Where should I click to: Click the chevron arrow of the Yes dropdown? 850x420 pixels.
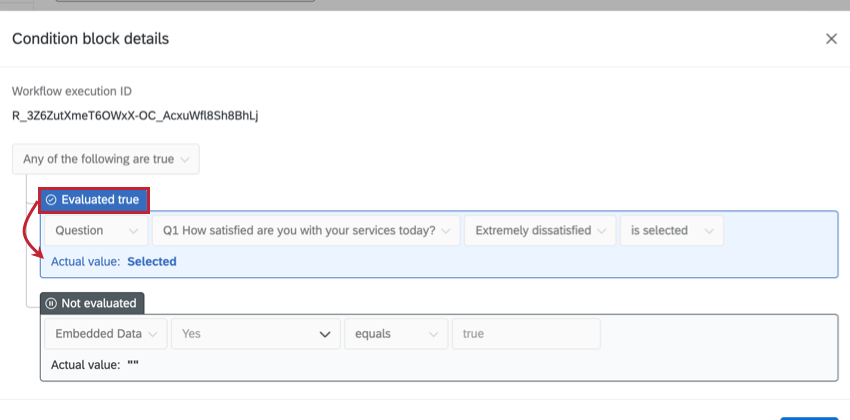[x=325, y=334]
